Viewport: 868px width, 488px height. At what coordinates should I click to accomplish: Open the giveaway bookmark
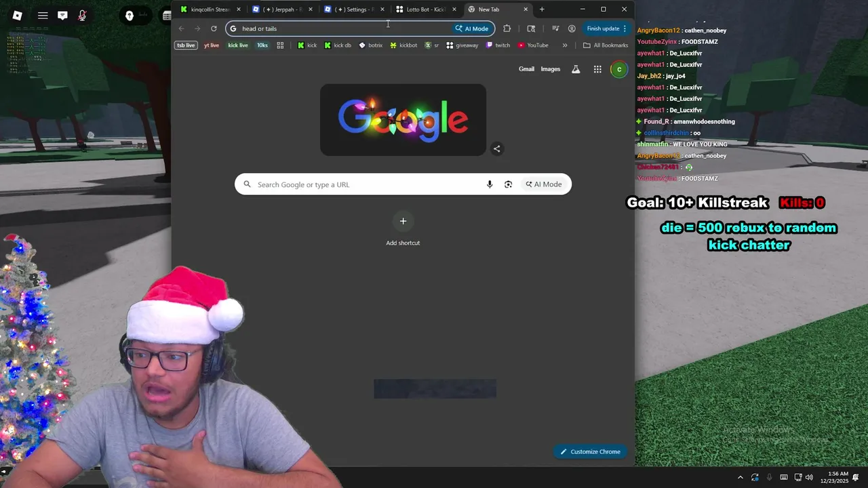tap(462, 45)
